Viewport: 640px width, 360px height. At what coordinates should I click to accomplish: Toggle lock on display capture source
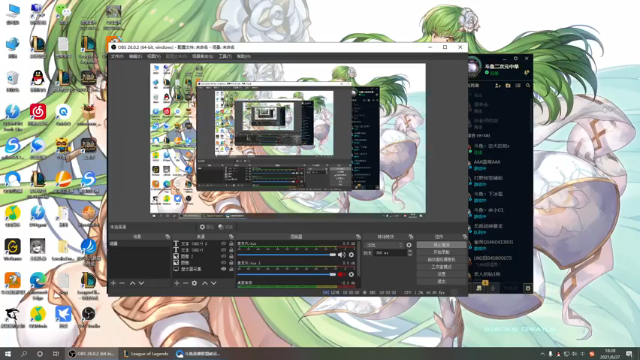(x=231, y=269)
